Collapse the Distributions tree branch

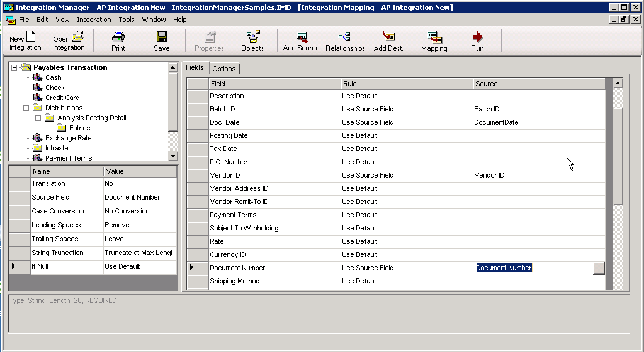point(26,108)
